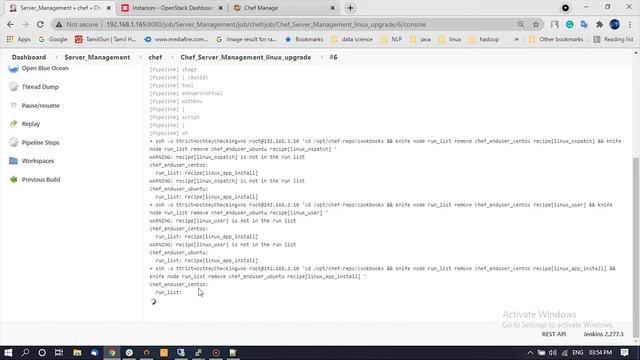This screenshot has height=360, width=640.
Task: Click the Replay arrow icon
Action: 13,124
